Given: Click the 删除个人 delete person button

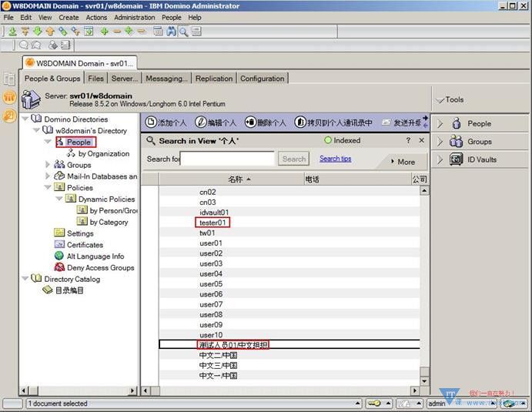Looking at the screenshot, I should click(x=265, y=122).
